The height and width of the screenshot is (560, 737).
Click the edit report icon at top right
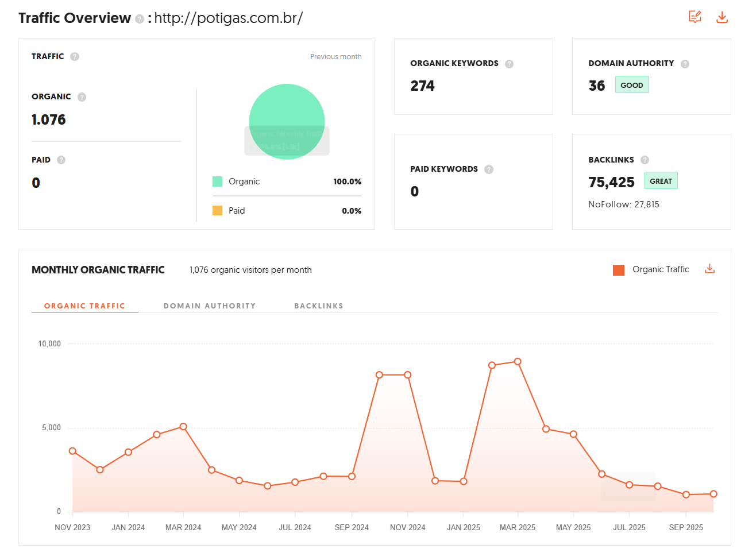pos(695,17)
